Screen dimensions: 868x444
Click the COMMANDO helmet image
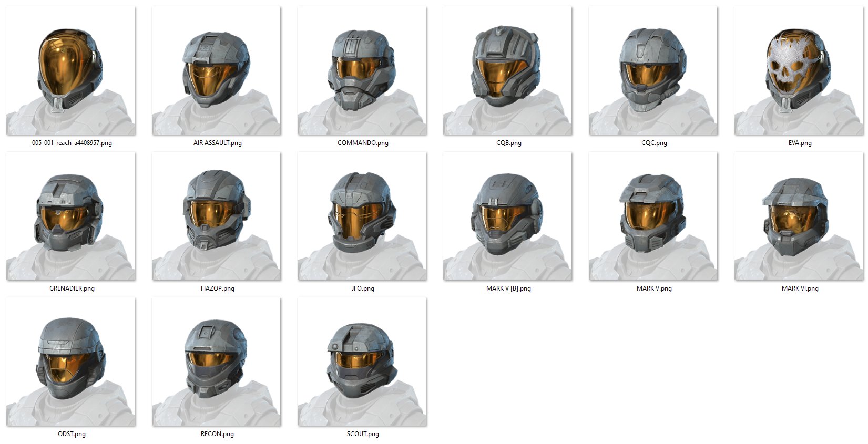tap(362, 70)
